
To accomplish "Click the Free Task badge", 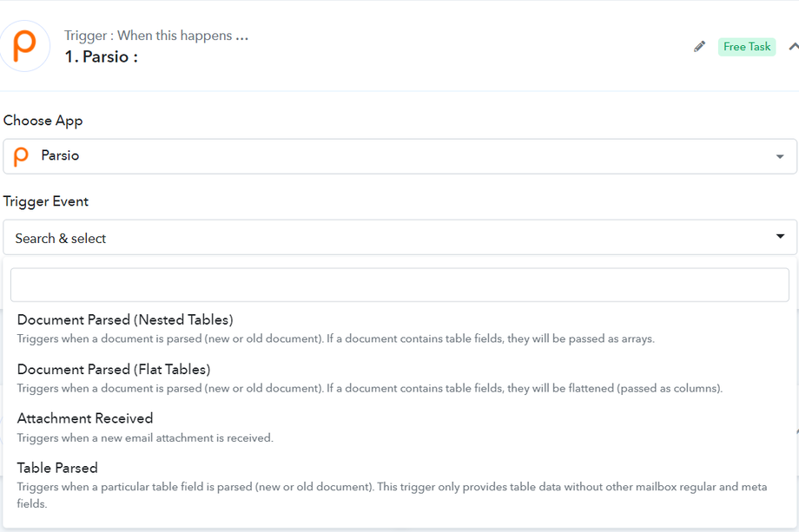I will tap(747, 47).
